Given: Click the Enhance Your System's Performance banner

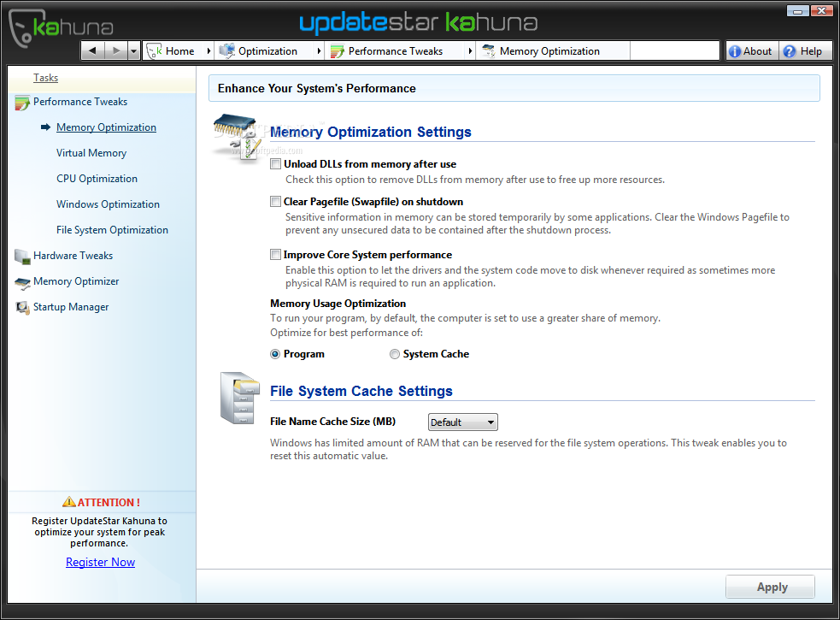Looking at the screenshot, I should [514, 88].
